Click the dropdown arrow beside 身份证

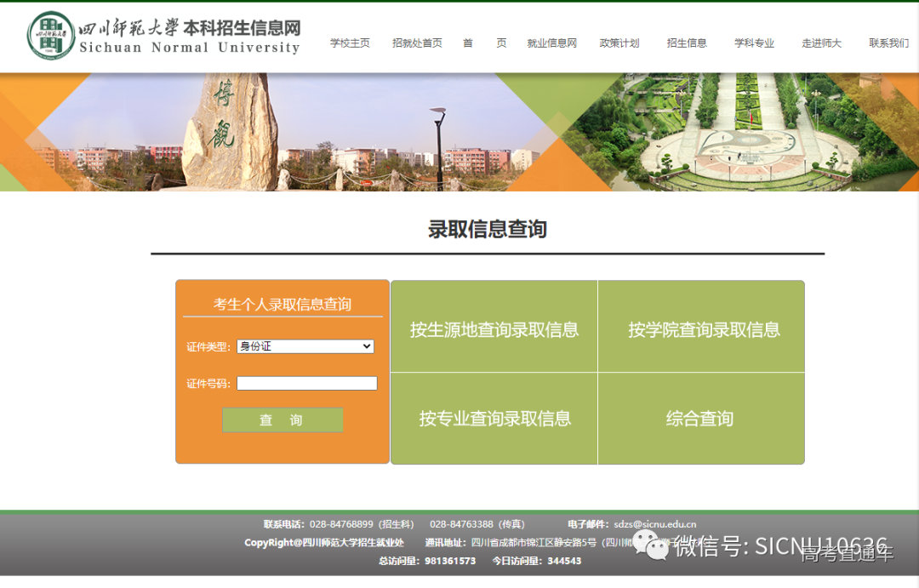click(x=367, y=345)
